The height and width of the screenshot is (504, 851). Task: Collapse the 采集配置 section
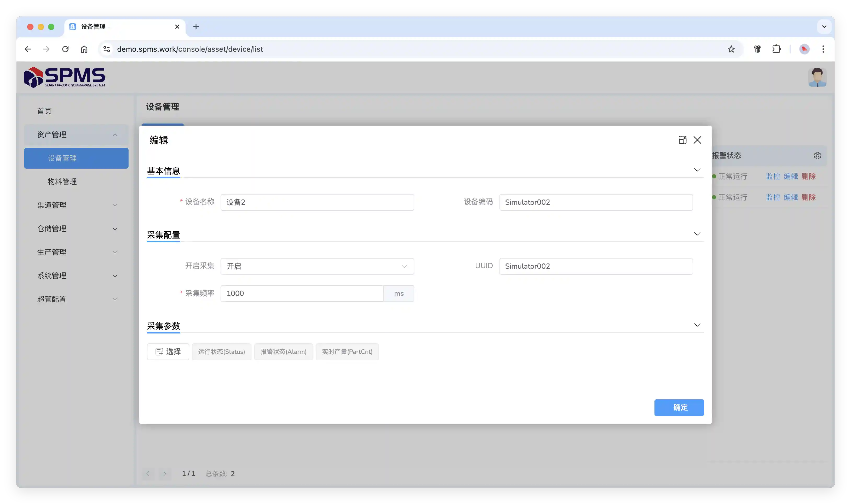point(697,234)
